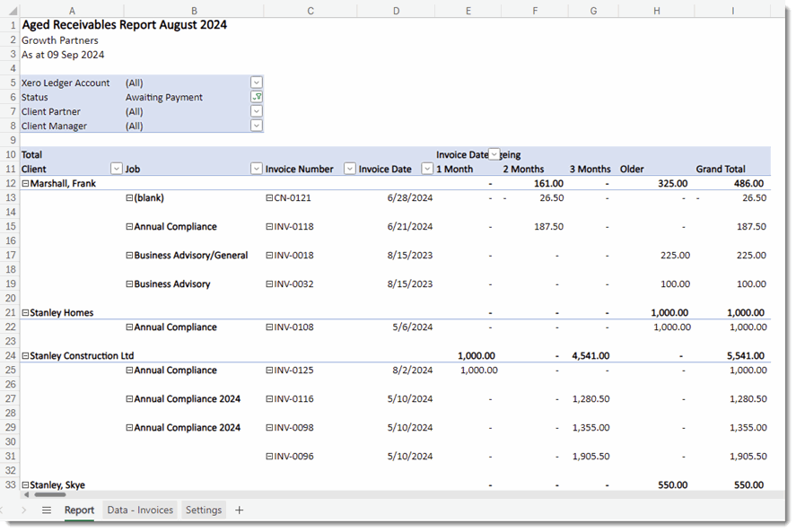Open the Invoice Date Ageing filter dropdown
The height and width of the screenshot is (532, 796).
coord(494,154)
